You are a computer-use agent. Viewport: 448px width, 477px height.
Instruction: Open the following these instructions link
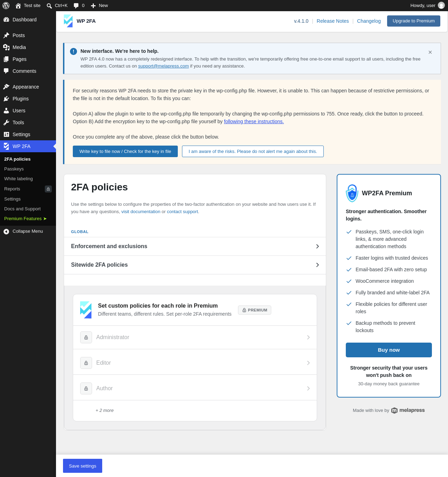254,121
